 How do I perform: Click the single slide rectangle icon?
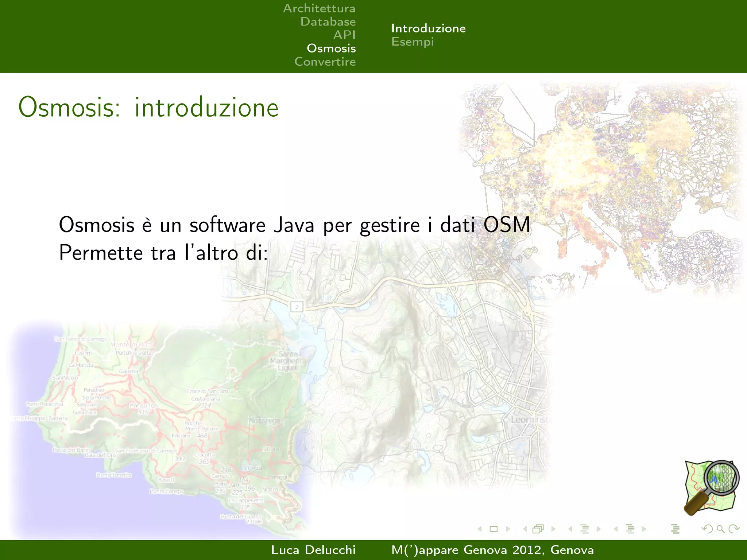pyautogui.click(x=494, y=529)
